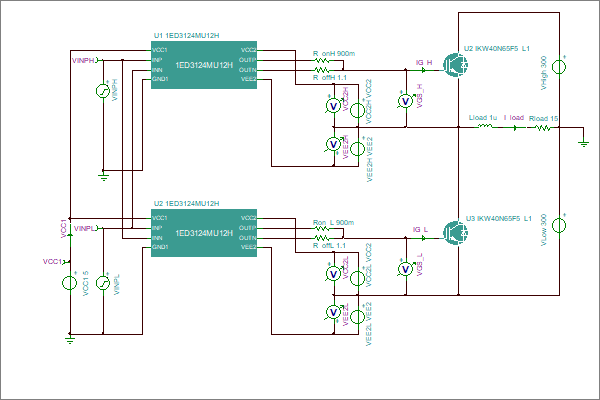
Task: Click the OUTP pin on U2 driver block
Action: coord(248,228)
